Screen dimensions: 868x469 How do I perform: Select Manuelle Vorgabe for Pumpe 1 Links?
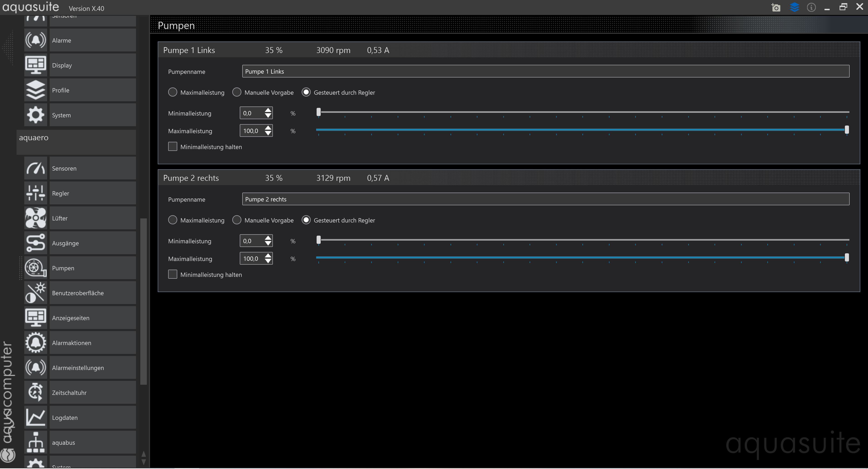click(x=237, y=92)
